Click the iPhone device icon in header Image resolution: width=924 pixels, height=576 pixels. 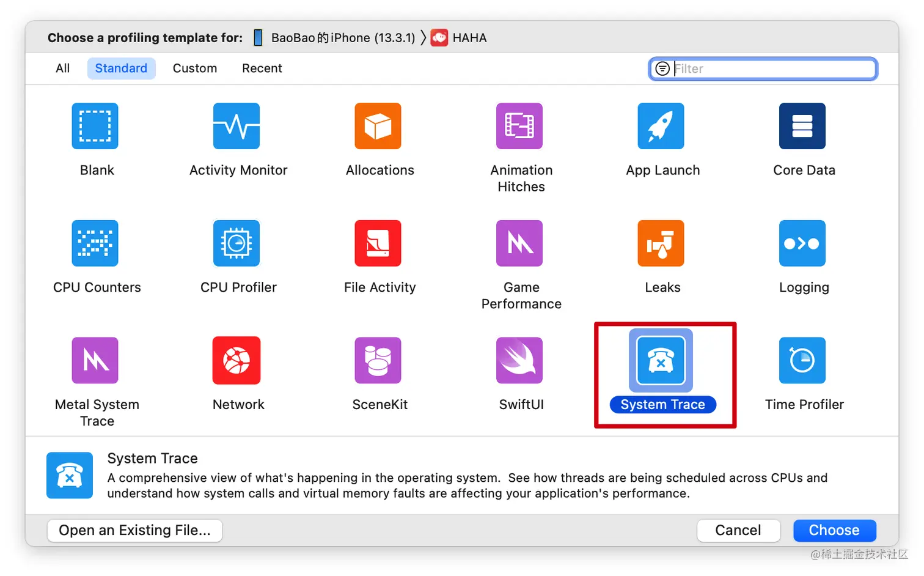click(x=258, y=38)
